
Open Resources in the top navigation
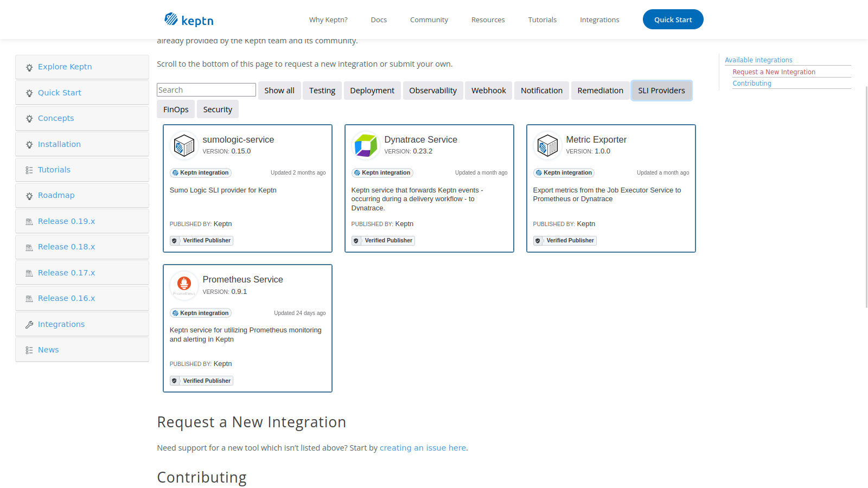pyautogui.click(x=488, y=20)
